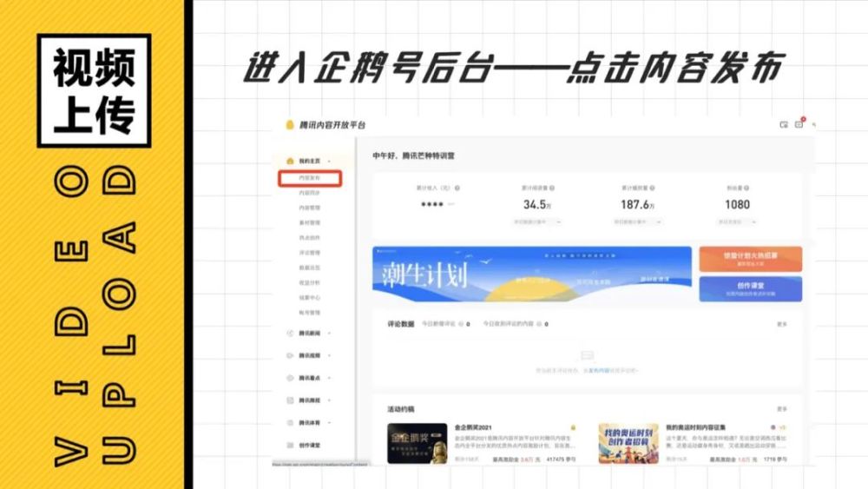The image size is (868, 489).
Task: Open 我的奥运时刻内容征集 activity title
Action: 695,427
